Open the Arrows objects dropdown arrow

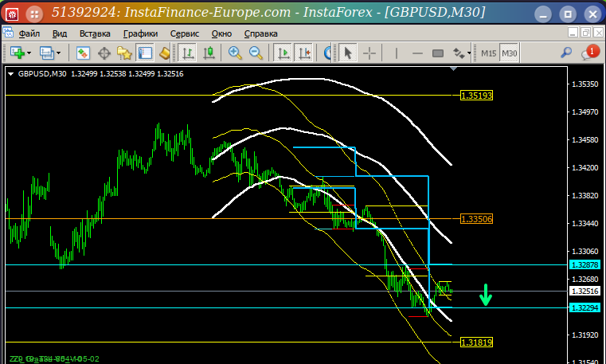pyautogui.click(x=469, y=53)
